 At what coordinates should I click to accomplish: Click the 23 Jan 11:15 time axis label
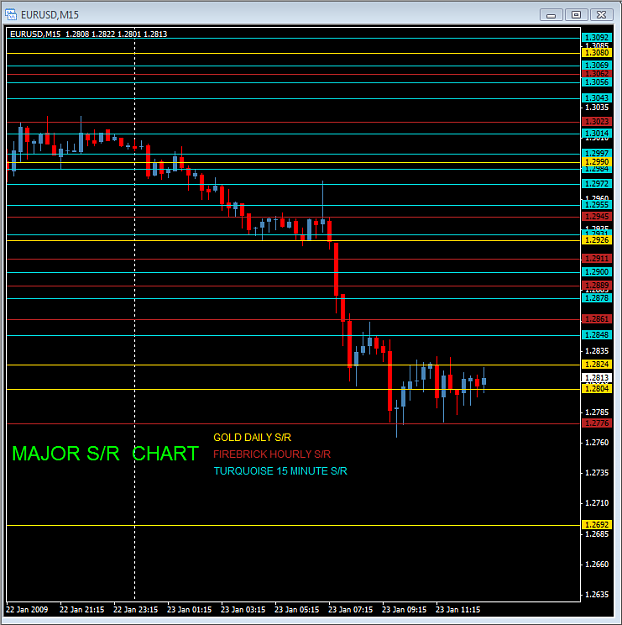[x=458, y=610]
